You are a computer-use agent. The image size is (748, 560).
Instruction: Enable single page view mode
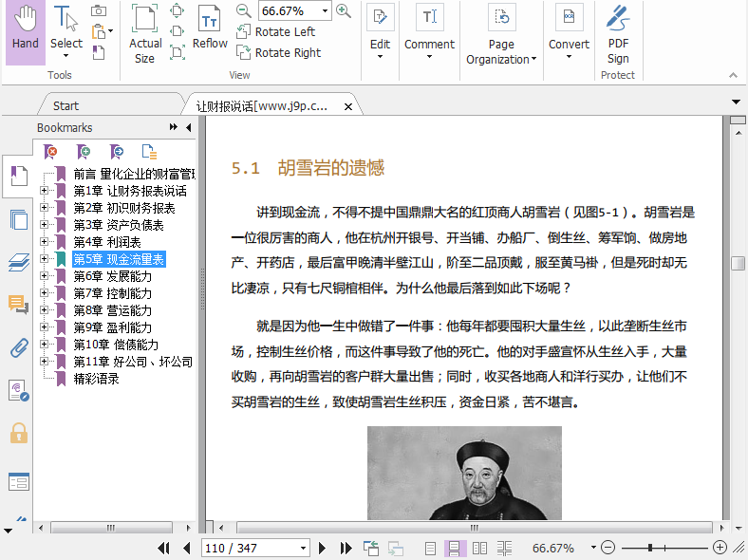(431, 548)
